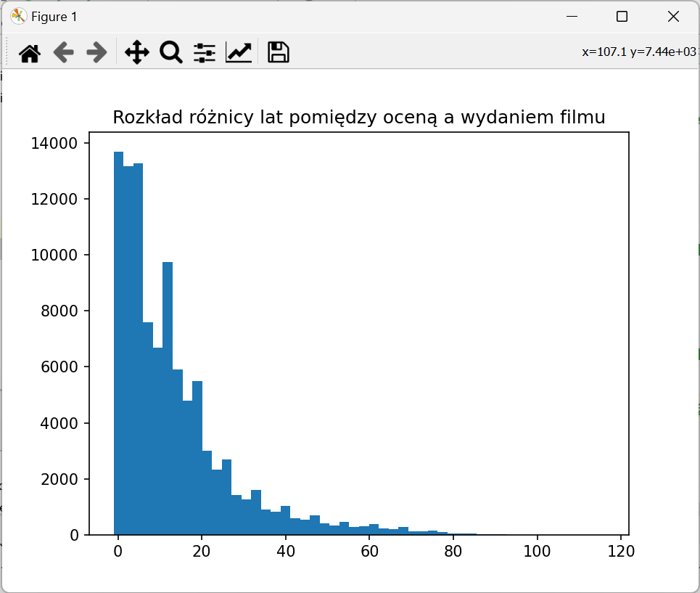
Task: Minimize the Figure 1 window
Action: (x=572, y=16)
